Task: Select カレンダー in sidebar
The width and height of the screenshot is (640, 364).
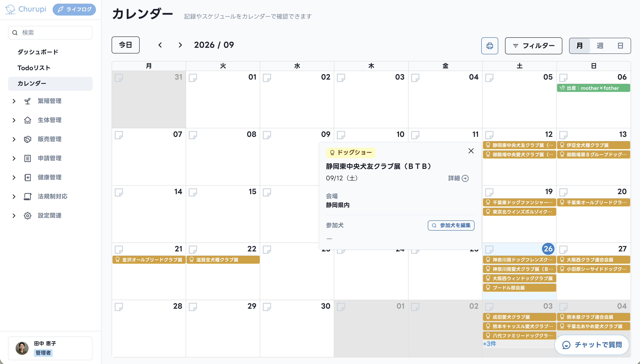Action: tap(50, 84)
